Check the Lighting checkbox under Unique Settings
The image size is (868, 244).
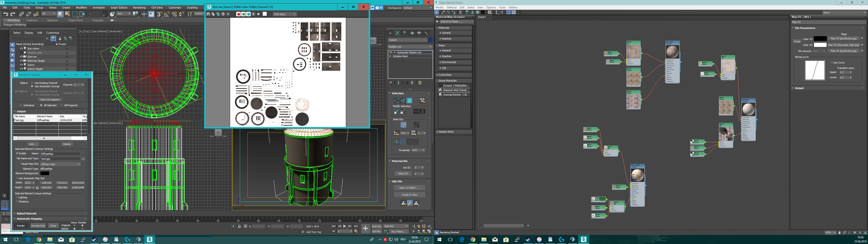tap(17, 197)
